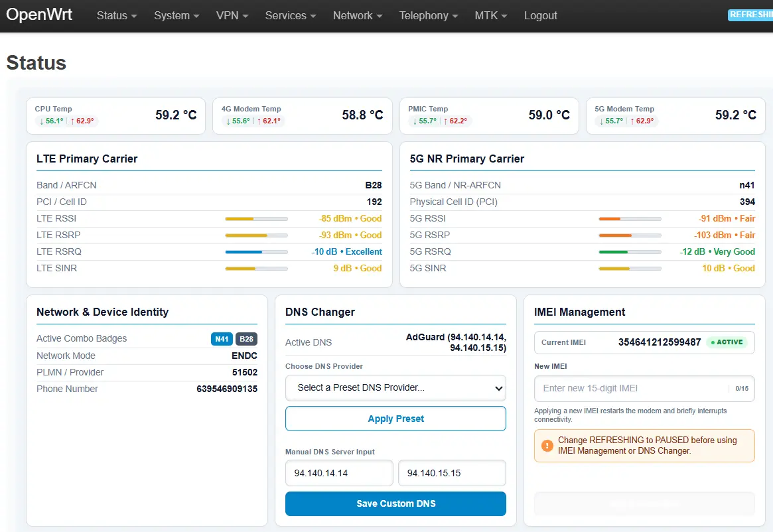
Task: Click the green ACTIVE IMEI status badge
Action: [727, 342]
